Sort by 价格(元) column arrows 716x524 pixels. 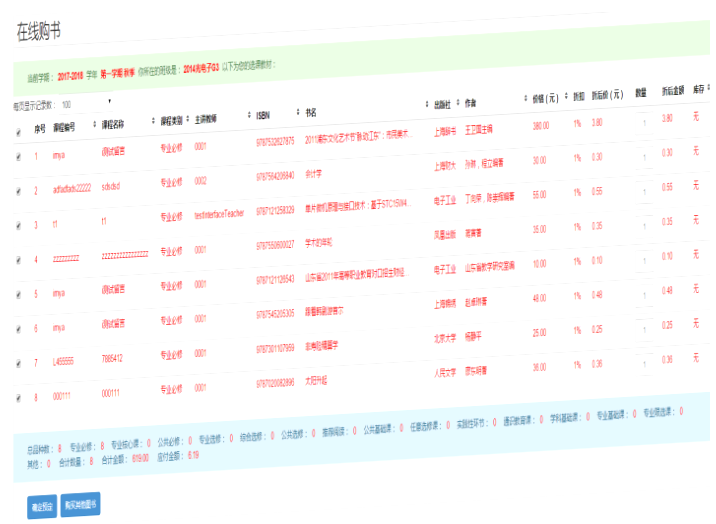click(x=566, y=98)
